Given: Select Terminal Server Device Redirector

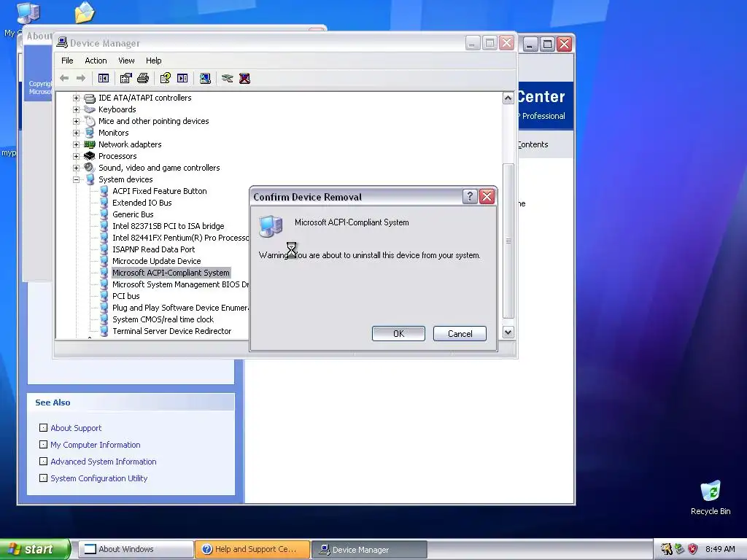Looking at the screenshot, I should 172,331.
